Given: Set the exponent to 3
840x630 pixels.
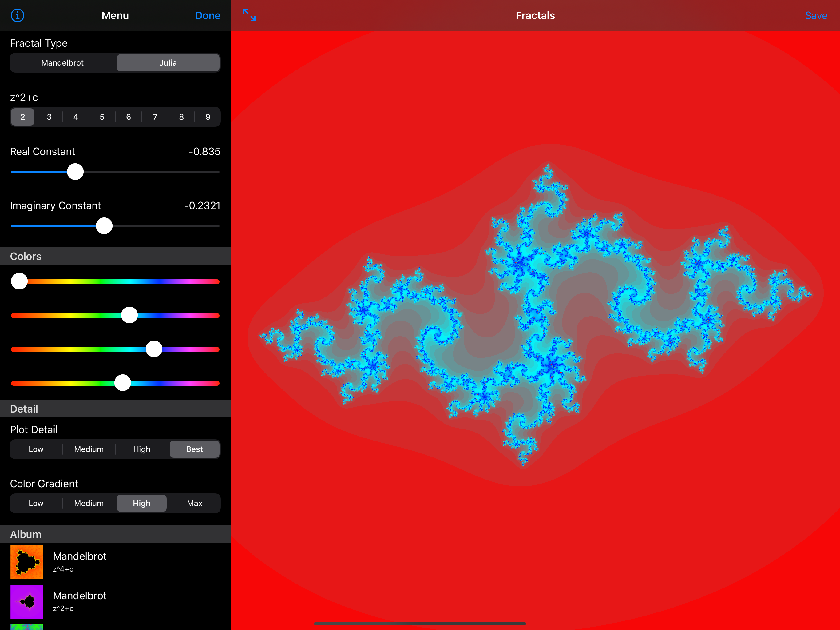Looking at the screenshot, I should (x=49, y=117).
